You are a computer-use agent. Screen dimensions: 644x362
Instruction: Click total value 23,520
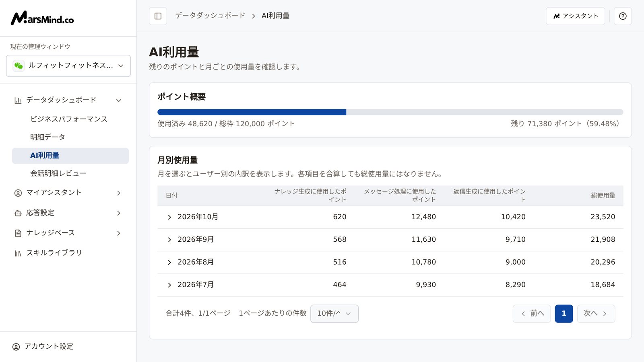tap(603, 217)
